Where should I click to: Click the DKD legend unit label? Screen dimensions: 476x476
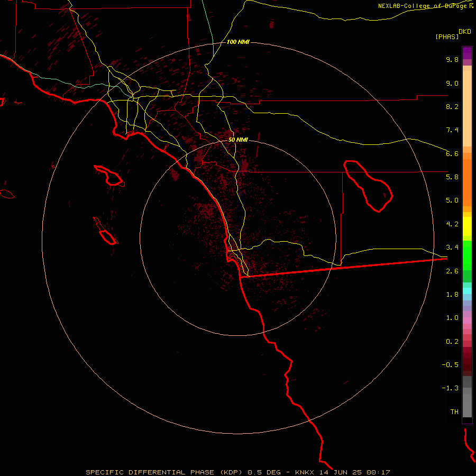click(465, 32)
